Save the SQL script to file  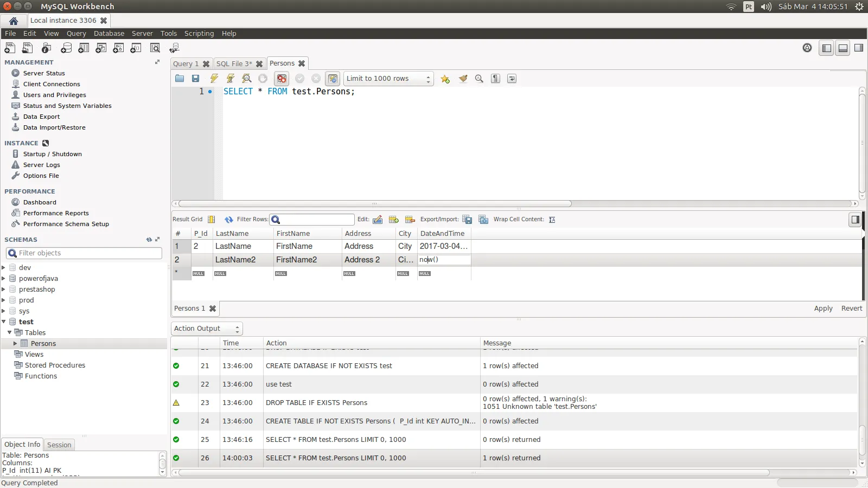196,79
